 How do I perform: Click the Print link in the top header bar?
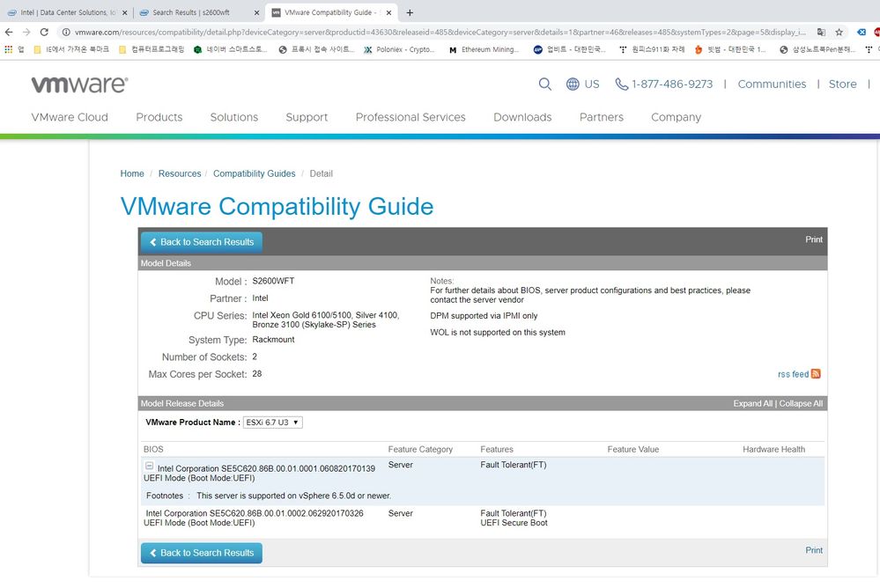pos(814,239)
